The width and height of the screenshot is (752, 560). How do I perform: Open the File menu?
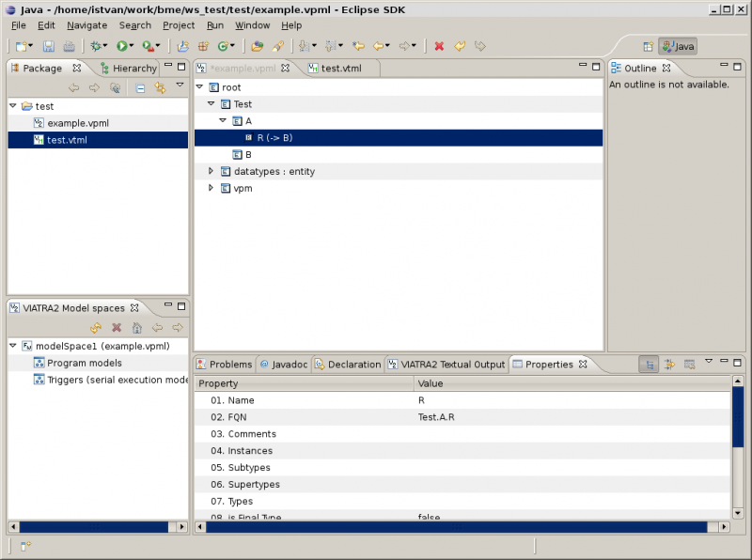19,25
